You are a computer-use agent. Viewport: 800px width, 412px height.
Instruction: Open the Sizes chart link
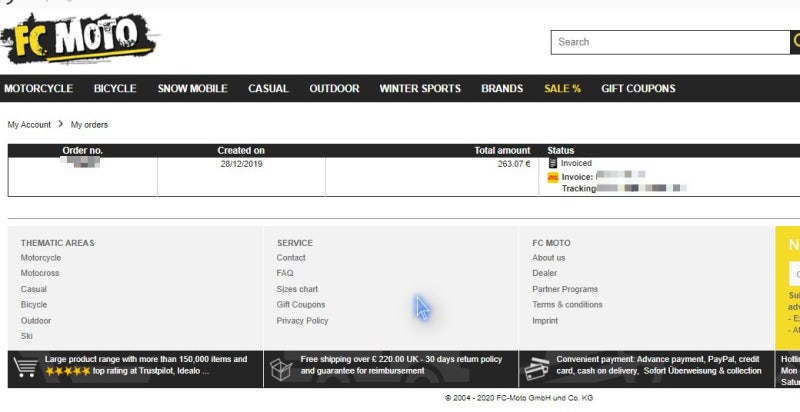click(x=297, y=289)
